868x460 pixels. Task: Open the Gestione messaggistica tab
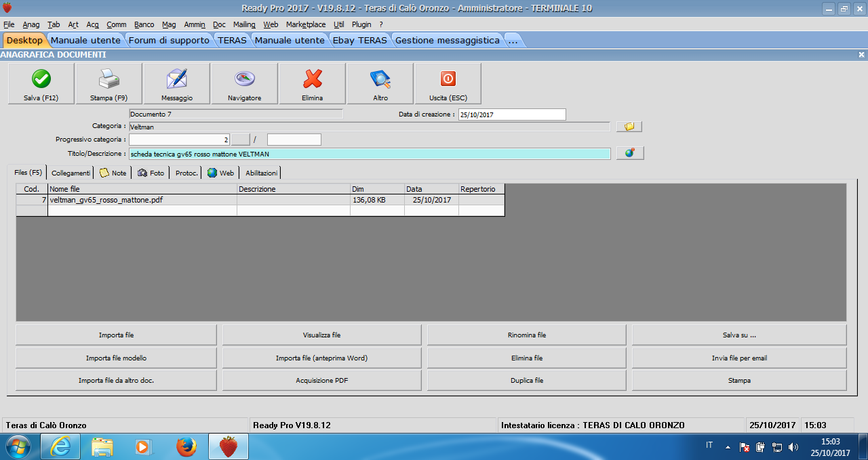click(447, 40)
